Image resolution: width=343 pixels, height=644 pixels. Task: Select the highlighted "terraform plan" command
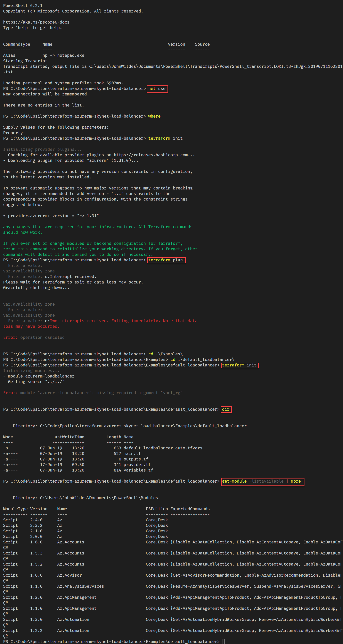coord(166,260)
